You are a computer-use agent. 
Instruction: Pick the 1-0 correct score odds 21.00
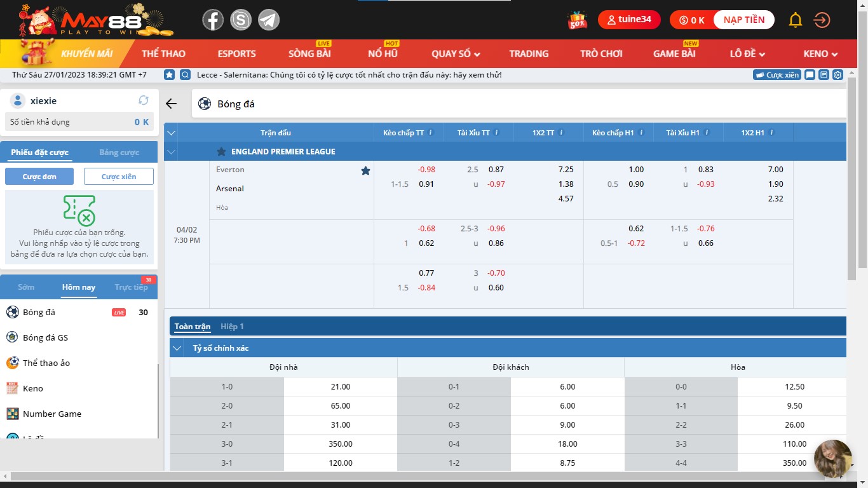341,387
